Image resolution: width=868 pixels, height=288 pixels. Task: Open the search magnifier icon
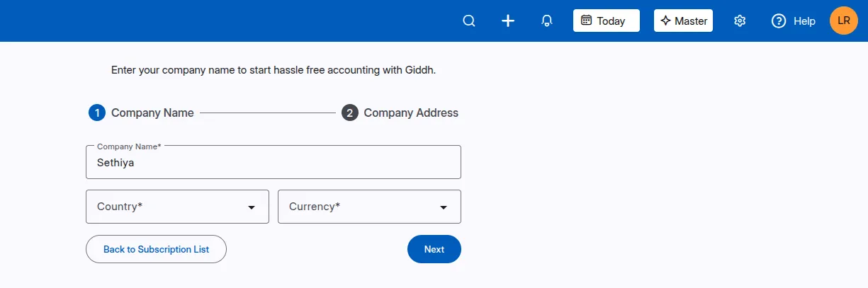(468, 21)
